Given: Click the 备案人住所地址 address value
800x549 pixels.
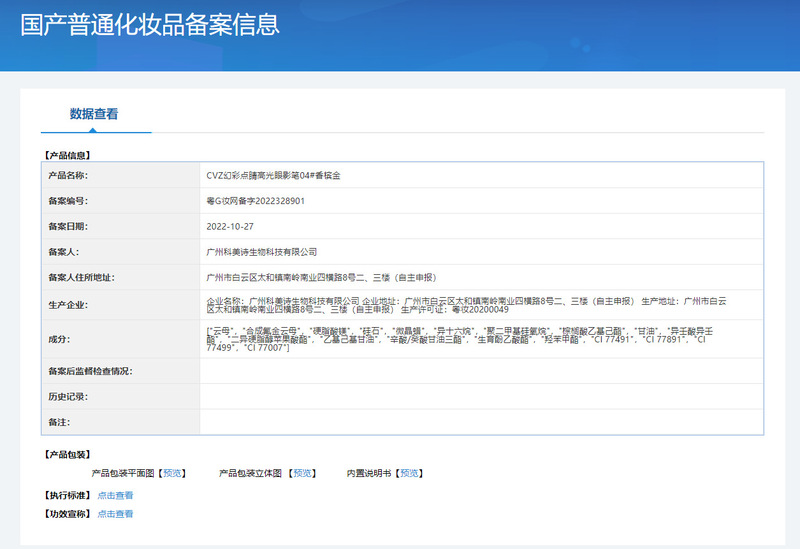Looking at the screenshot, I should [320, 278].
